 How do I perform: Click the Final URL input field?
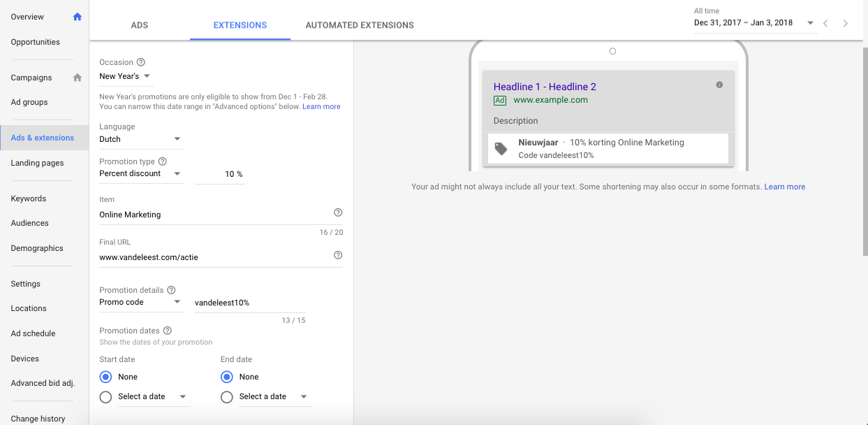pyautogui.click(x=213, y=257)
